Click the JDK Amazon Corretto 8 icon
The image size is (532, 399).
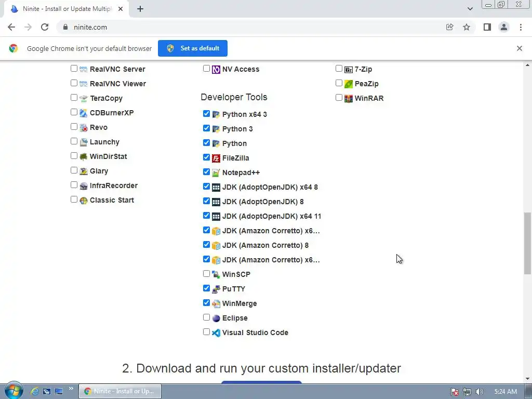pos(216,245)
